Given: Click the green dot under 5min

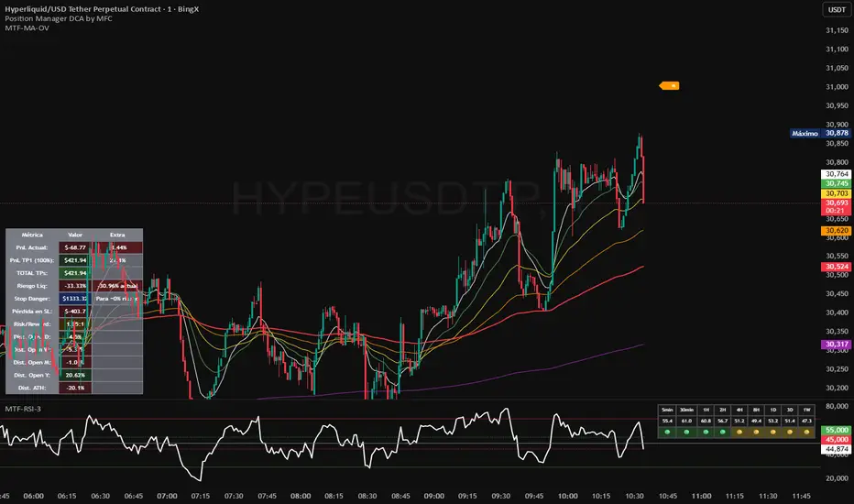Looking at the screenshot, I should pos(668,432).
